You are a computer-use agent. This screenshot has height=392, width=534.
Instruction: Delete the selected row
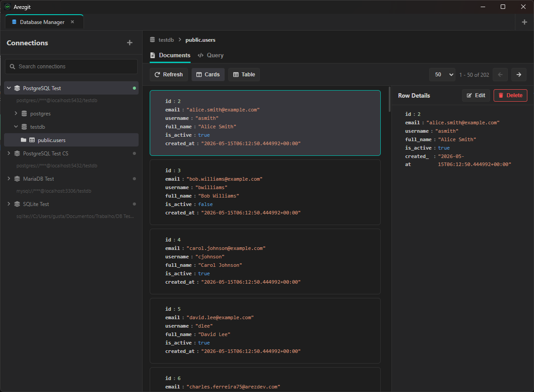[510, 95]
